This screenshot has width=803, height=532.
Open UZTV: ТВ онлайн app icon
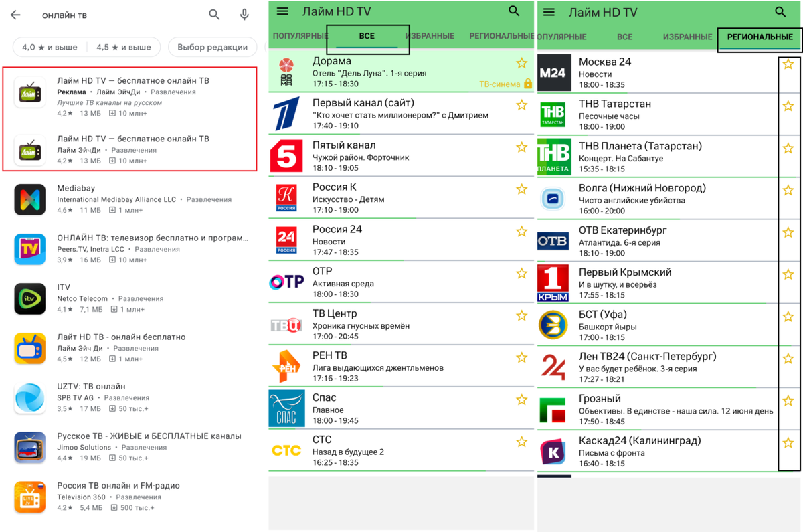coord(30,397)
